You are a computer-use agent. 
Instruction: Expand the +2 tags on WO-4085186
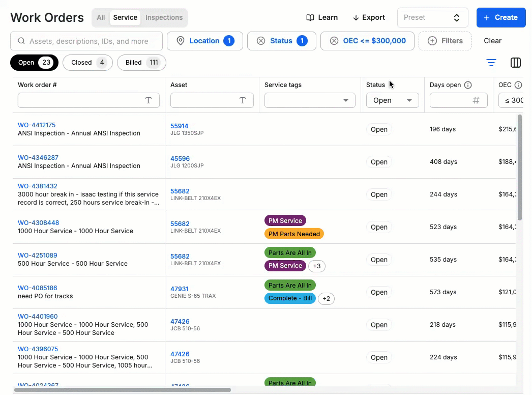click(326, 299)
